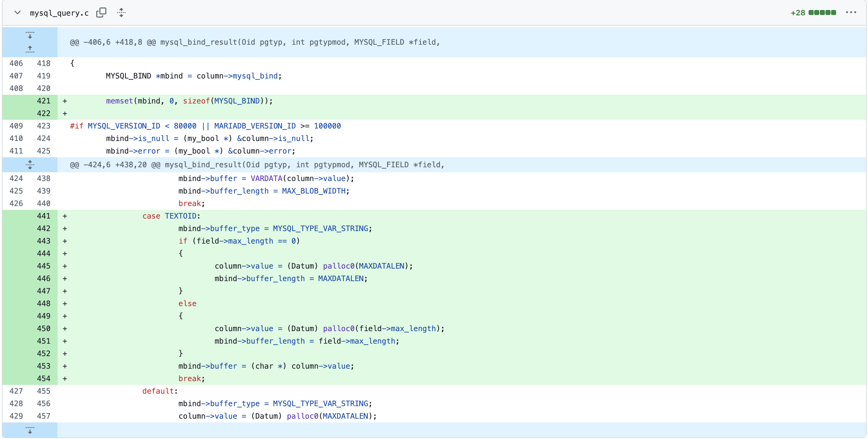Click old line number 429
The width and height of the screenshot is (868, 439).
point(16,416)
